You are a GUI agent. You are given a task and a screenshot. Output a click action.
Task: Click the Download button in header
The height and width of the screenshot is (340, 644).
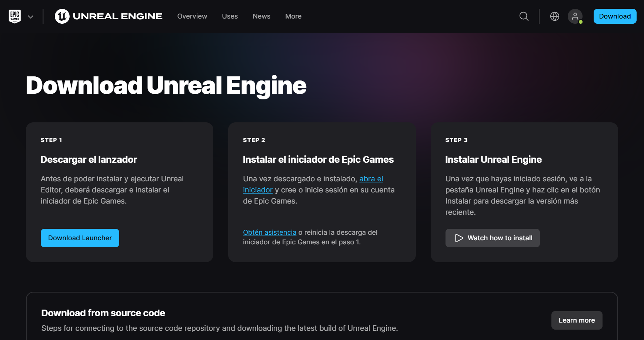(615, 16)
